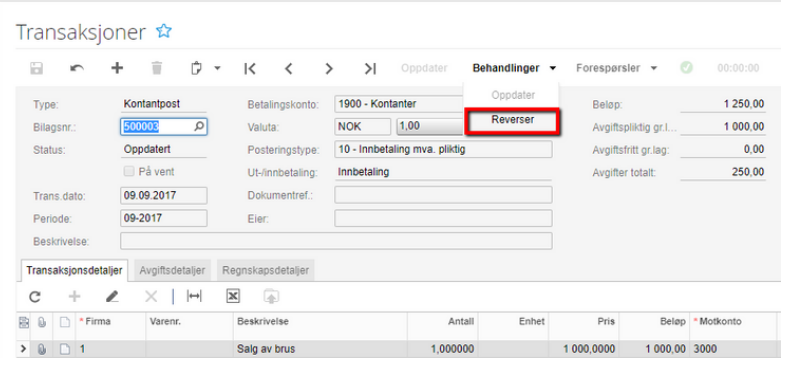The height and width of the screenshot is (365, 785).
Task: Click the header attachment paperclip icon
Action: tap(43, 321)
